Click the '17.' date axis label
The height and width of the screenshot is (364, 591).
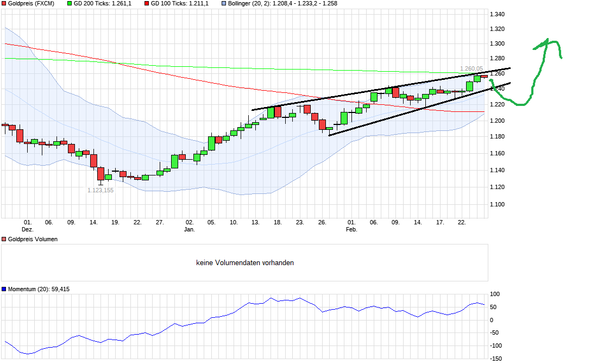(440, 223)
